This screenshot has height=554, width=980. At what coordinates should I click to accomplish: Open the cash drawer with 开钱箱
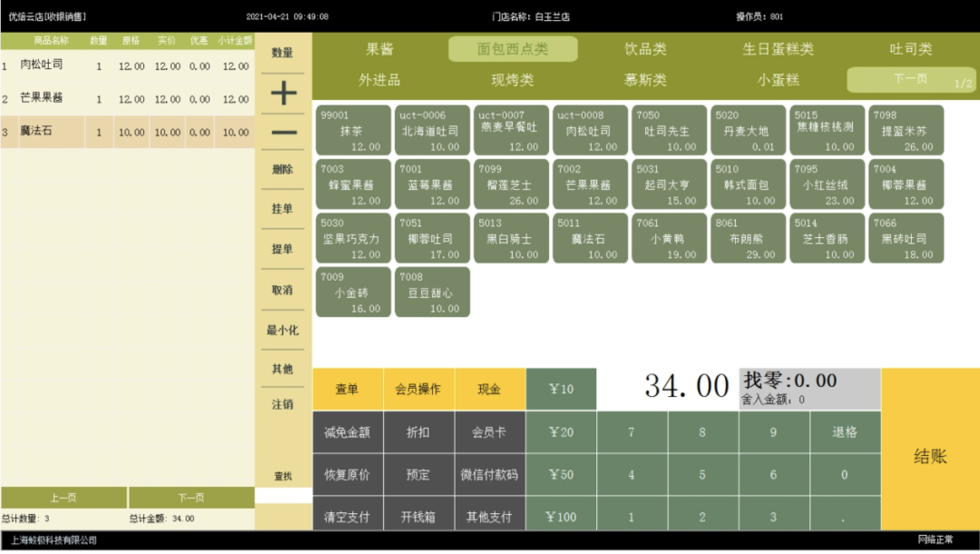point(418,516)
